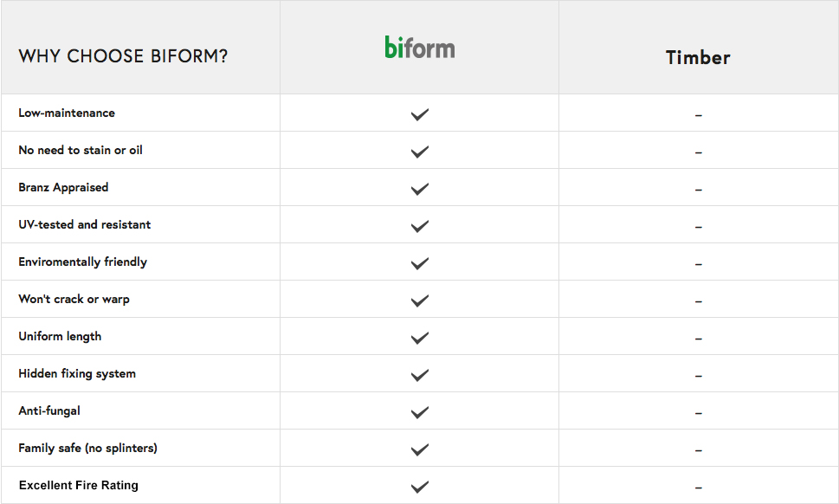Click the checkmark for Hidden fixing system

pos(419,374)
